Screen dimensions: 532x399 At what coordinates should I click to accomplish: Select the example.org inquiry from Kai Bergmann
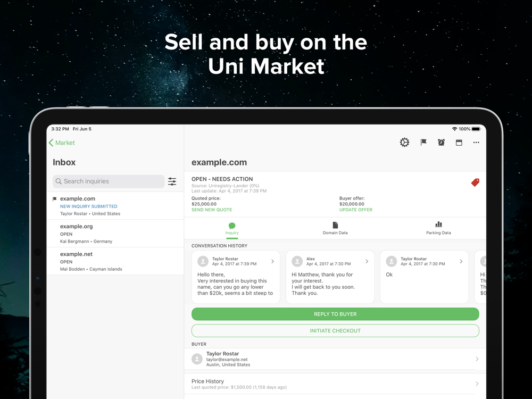(115, 234)
